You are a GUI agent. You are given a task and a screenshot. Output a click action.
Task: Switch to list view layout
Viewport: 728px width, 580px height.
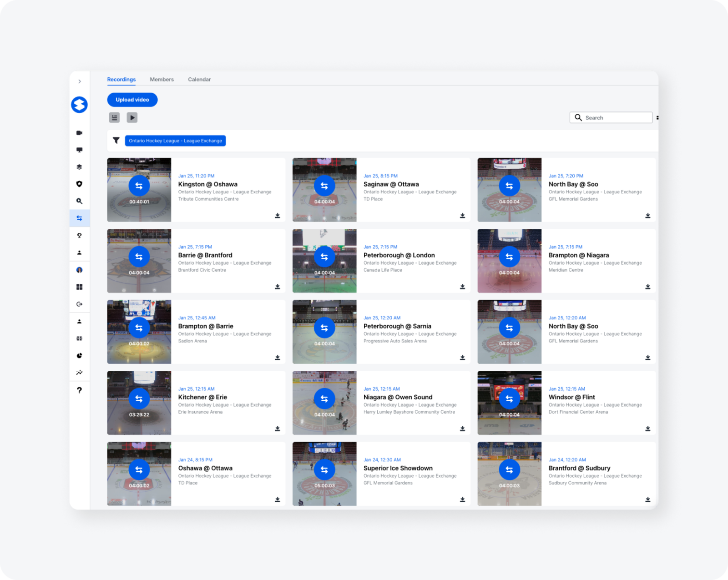coord(114,118)
